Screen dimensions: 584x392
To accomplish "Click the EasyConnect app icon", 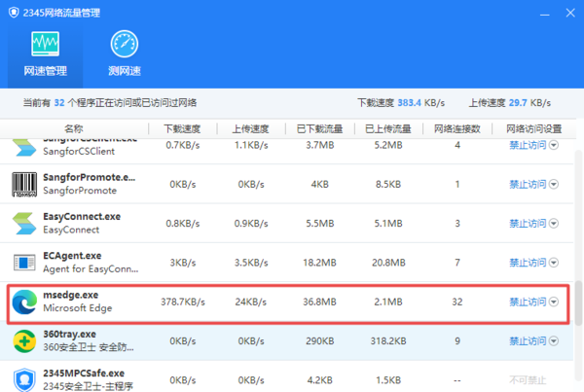I will click(24, 223).
